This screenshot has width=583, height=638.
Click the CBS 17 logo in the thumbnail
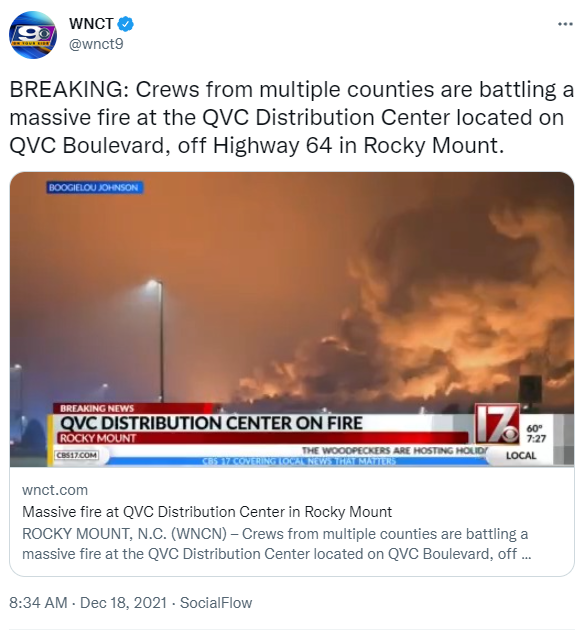pyautogui.click(x=497, y=424)
